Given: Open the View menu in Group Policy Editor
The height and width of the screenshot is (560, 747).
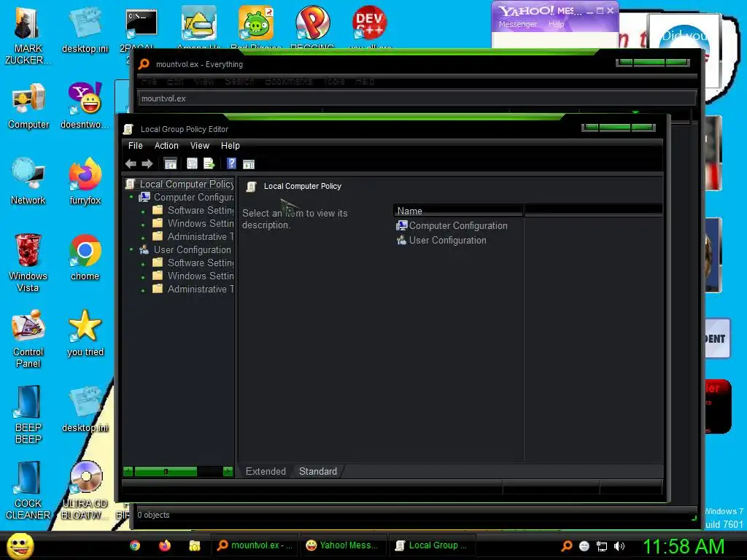Looking at the screenshot, I should point(200,146).
